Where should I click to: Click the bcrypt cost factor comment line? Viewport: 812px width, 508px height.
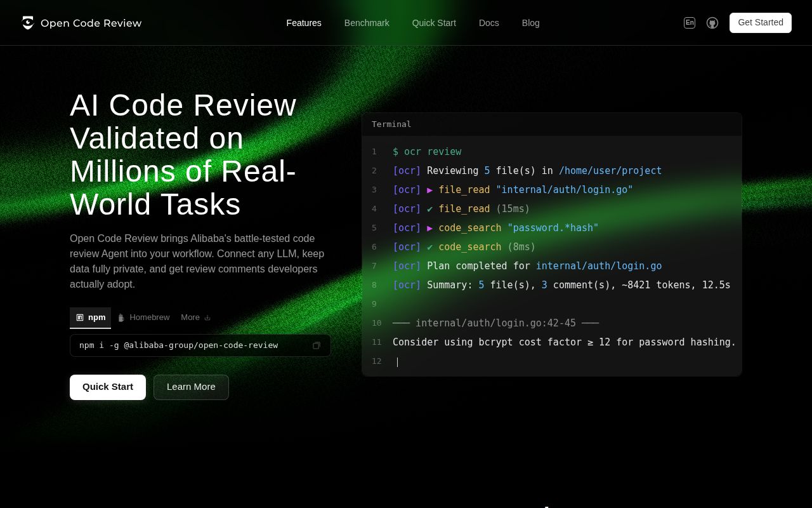coord(564,342)
